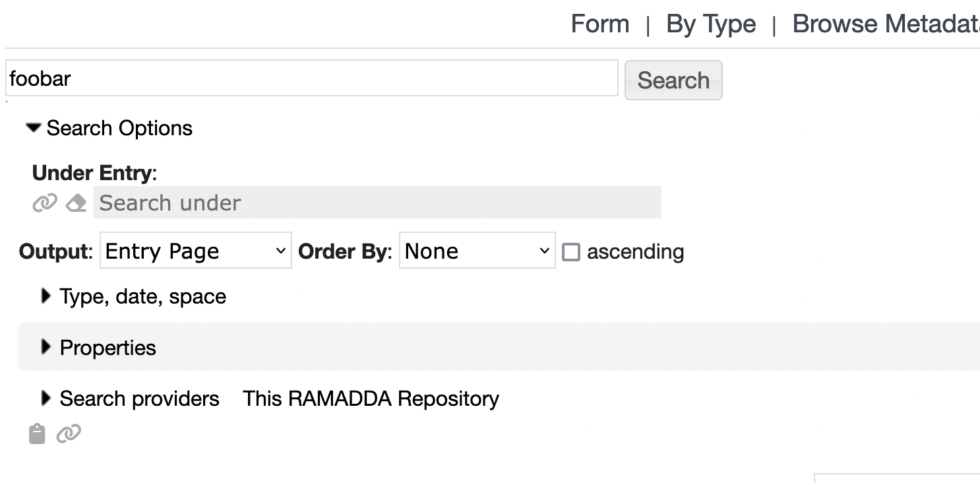Click the clipboard icon below Search providers
This screenshot has height=483, width=980.
[x=37, y=434]
